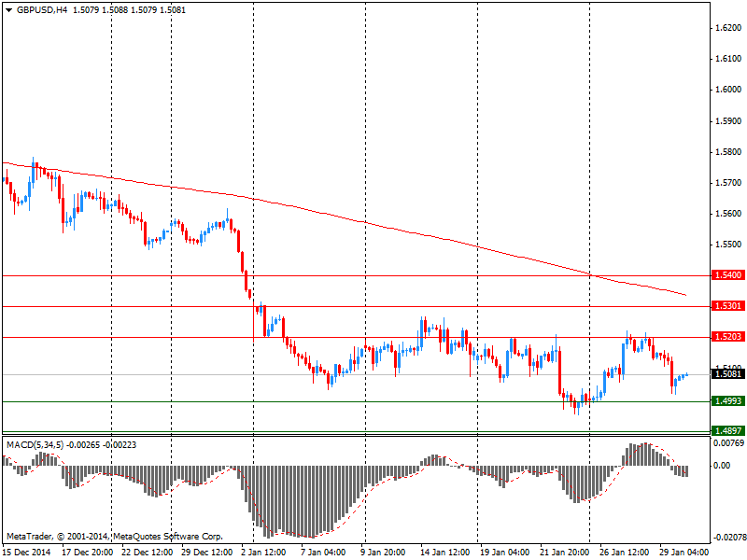Select the 15 Dec 2014 time axis label
747x560 pixels.
(27, 553)
